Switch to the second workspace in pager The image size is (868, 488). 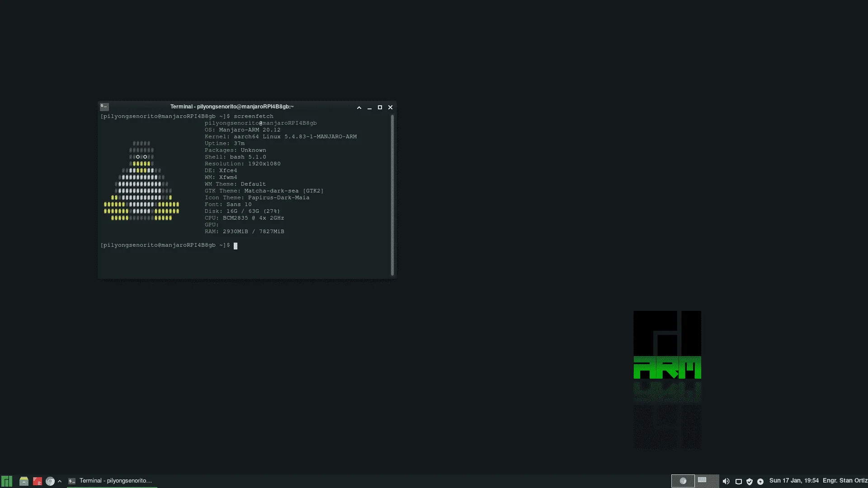(707, 481)
